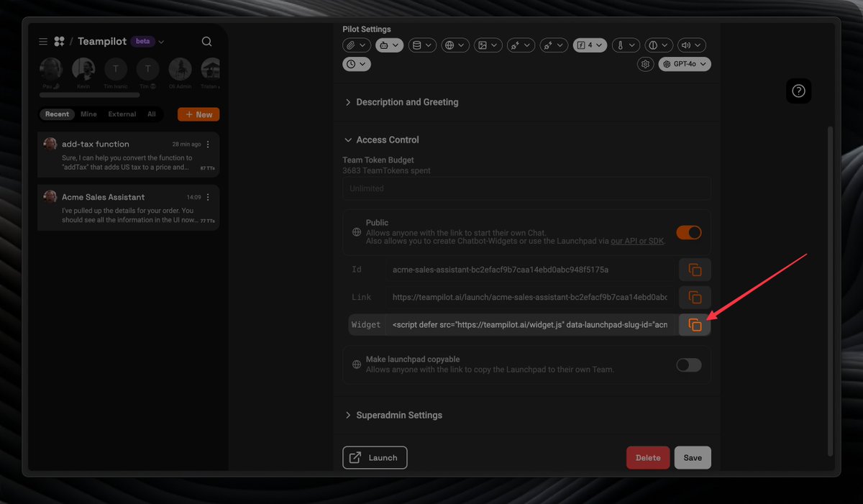The height and width of the screenshot is (504, 863).
Task: Open the thermometer temperature pill
Action: (x=626, y=45)
